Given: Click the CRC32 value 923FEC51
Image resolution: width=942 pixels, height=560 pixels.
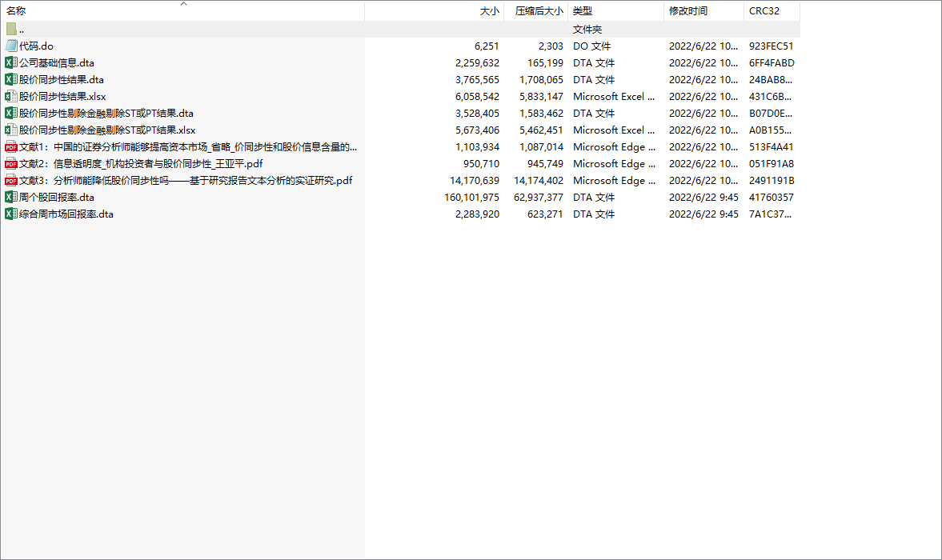Looking at the screenshot, I should 771,46.
